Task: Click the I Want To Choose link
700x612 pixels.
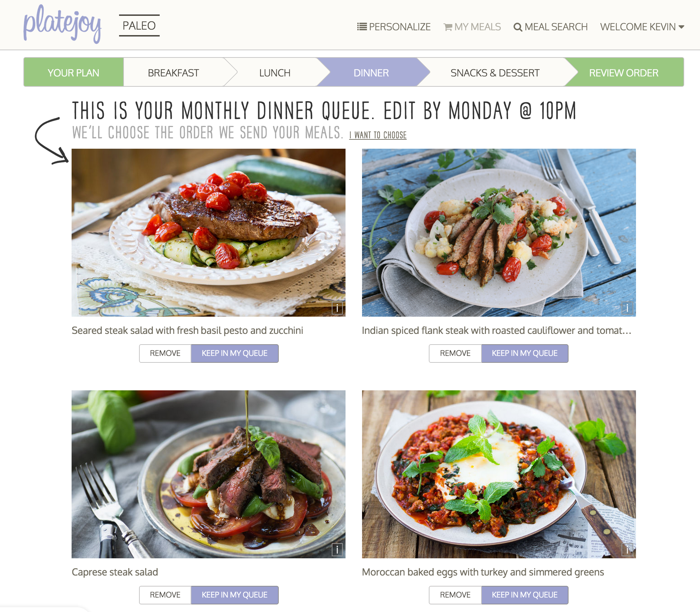Action: click(x=378, y=135)
